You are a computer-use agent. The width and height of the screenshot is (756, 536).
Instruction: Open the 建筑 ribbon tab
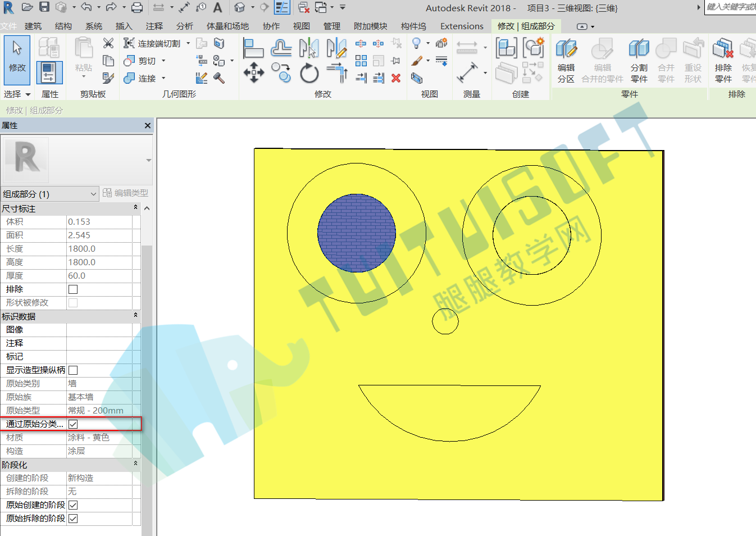tap(33, 26)
